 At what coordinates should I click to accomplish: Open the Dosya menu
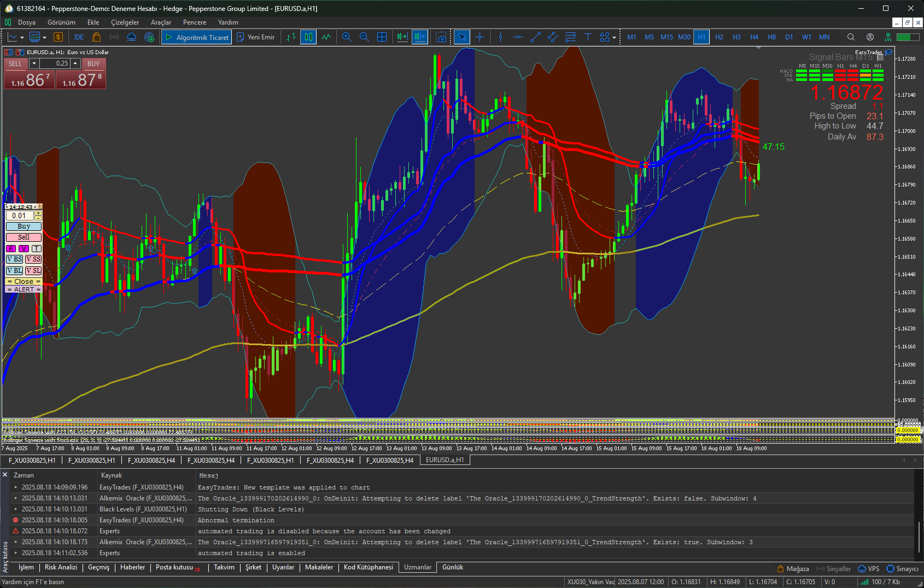click(x=27, y=22)
